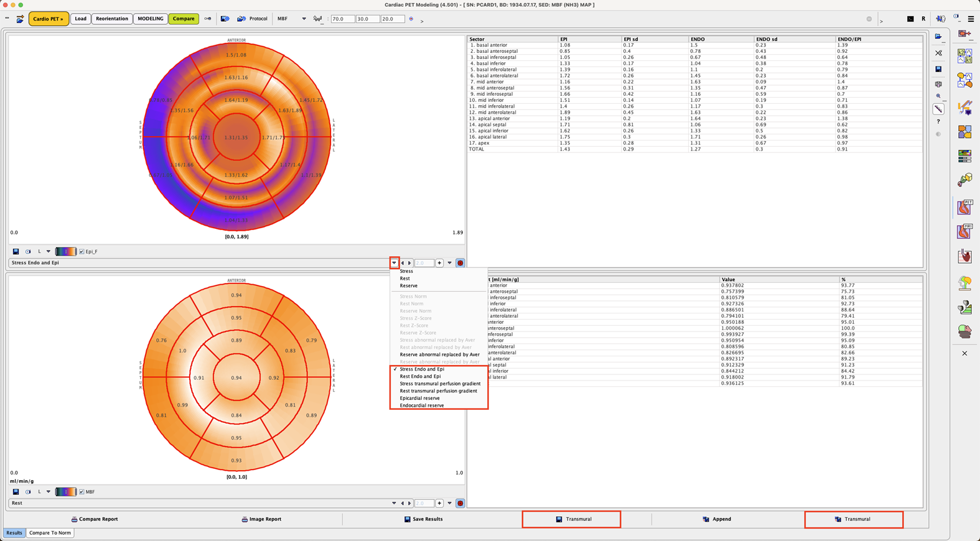Click the lower plot color bar swatch
The width and height of the screenshot is (980, 541).
tap(65, 492)
